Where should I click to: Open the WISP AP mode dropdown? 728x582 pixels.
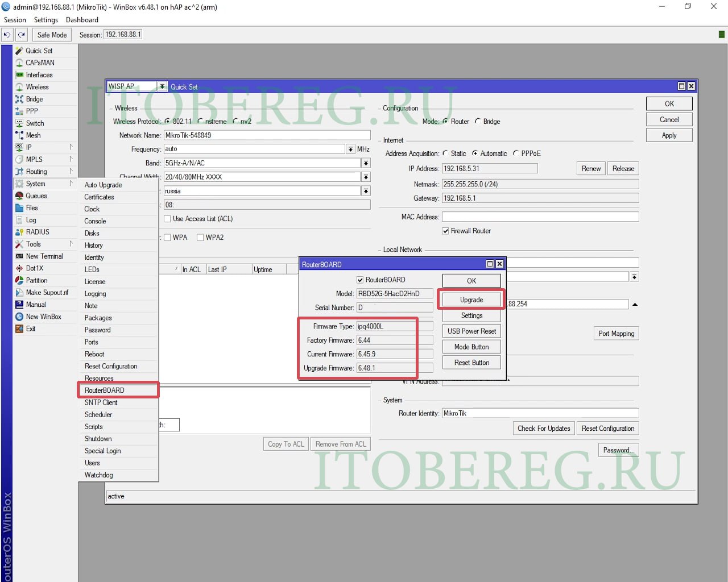point(162,86)
